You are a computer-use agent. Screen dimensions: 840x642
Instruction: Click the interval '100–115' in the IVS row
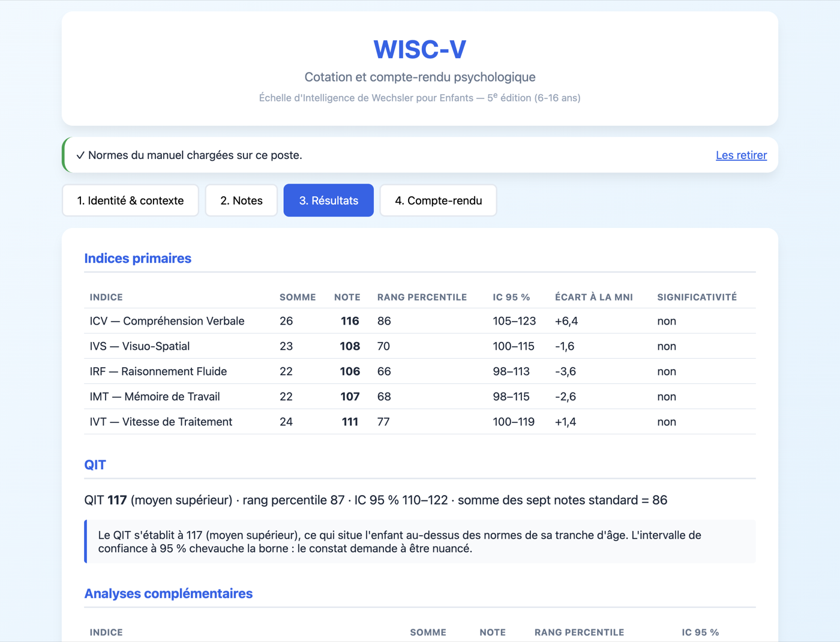[x=514, y=346]
